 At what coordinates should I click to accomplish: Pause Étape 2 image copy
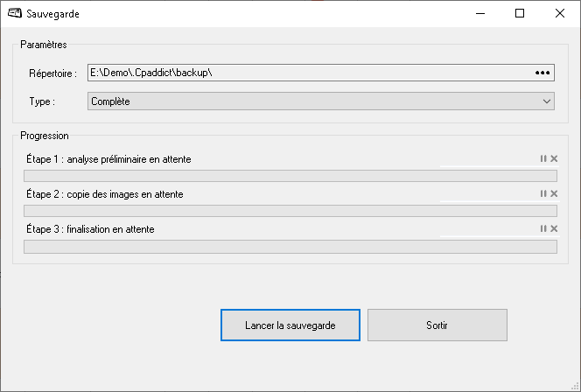[x=543, y=193]
